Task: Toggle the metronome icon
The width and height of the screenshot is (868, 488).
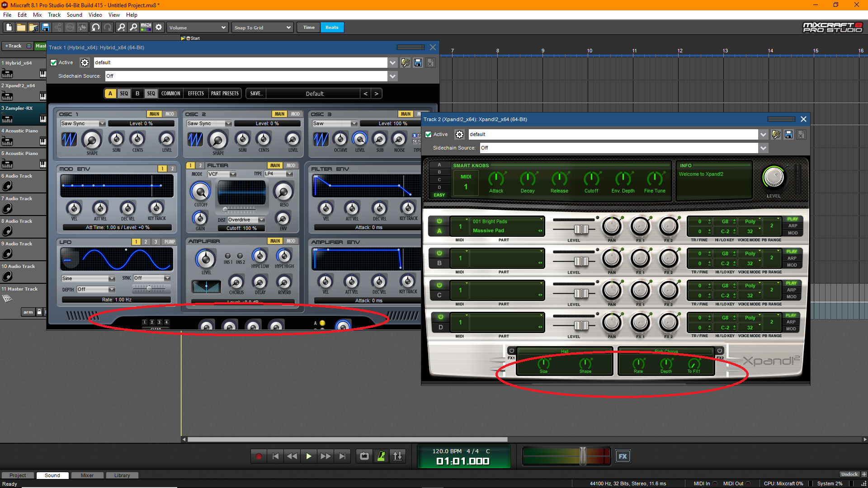Action: tap(381, 456)
